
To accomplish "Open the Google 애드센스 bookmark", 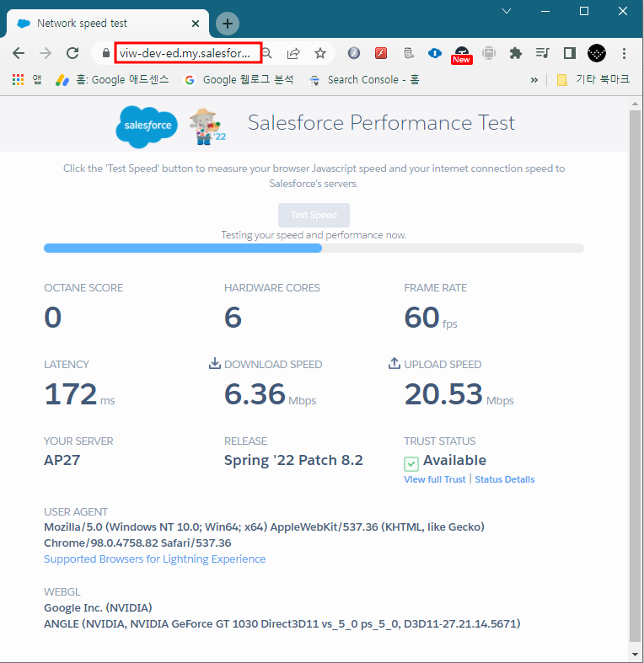I will [x=112, y=79].
